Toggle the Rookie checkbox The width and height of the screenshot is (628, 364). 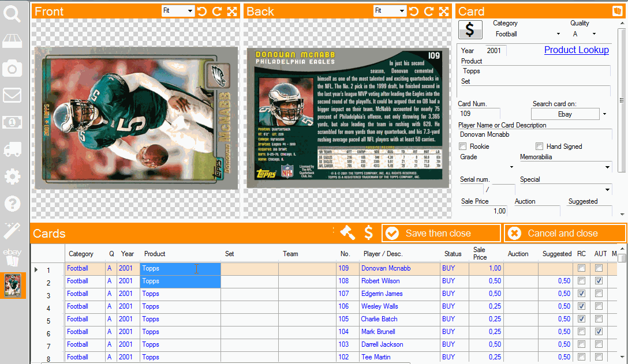pyautogui.click(x=463, y=146)
